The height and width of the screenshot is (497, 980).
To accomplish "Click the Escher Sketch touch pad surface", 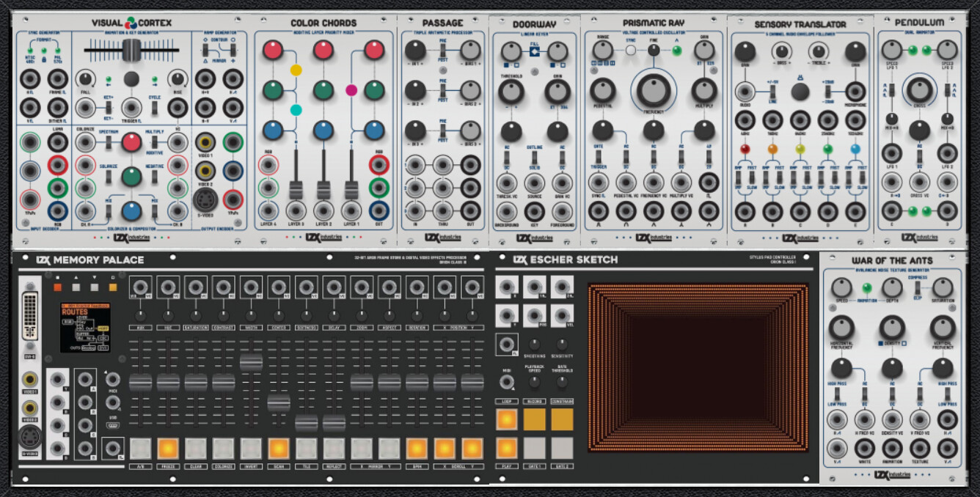I will click(x=698, y=367).
